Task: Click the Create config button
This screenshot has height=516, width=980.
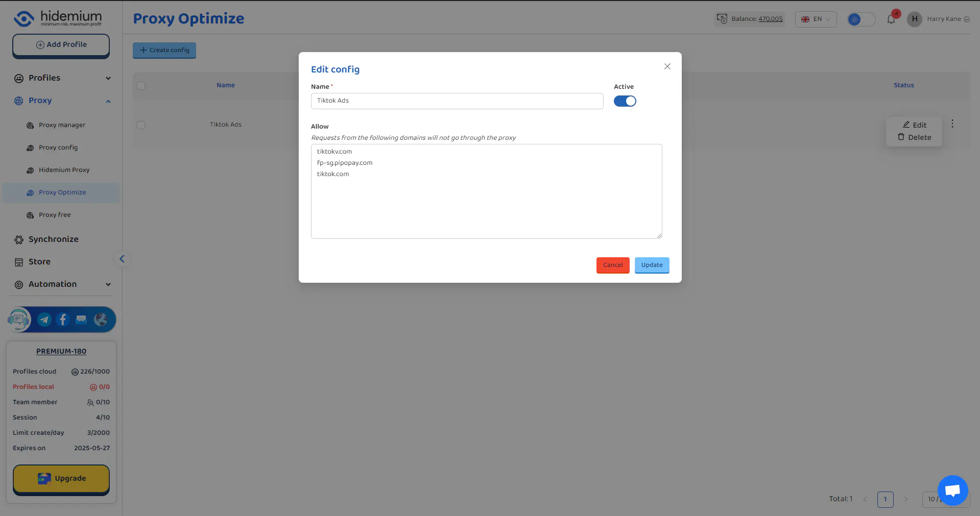Action: [x=164, y=50]
